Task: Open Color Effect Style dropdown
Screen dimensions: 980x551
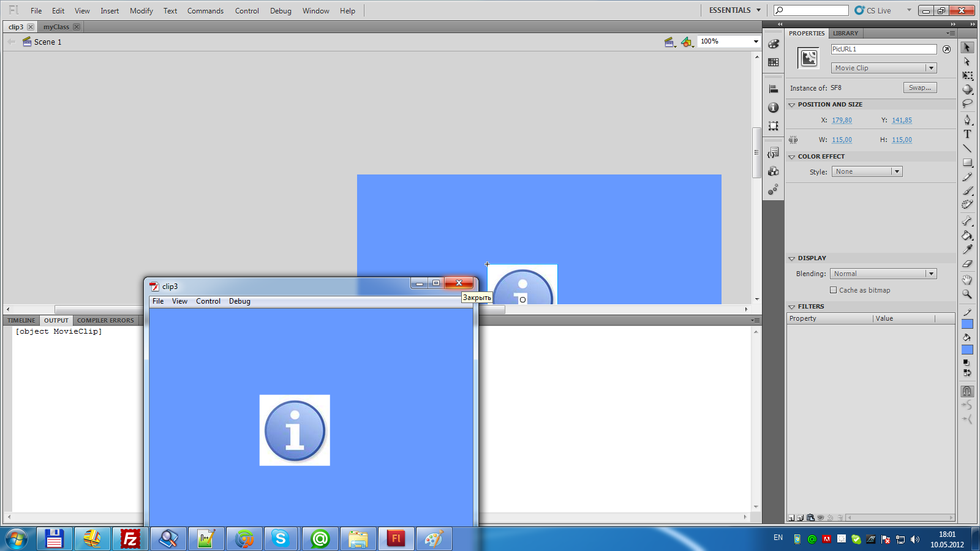Action: tap(867, 171)
